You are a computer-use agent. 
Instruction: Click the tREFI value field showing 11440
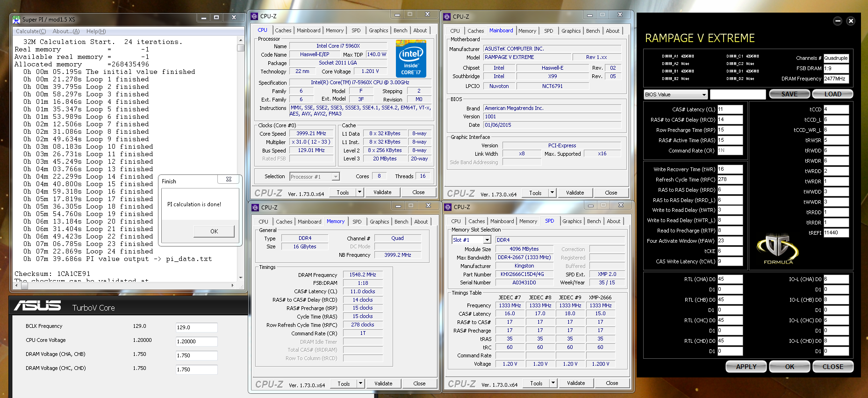[836, 232]
